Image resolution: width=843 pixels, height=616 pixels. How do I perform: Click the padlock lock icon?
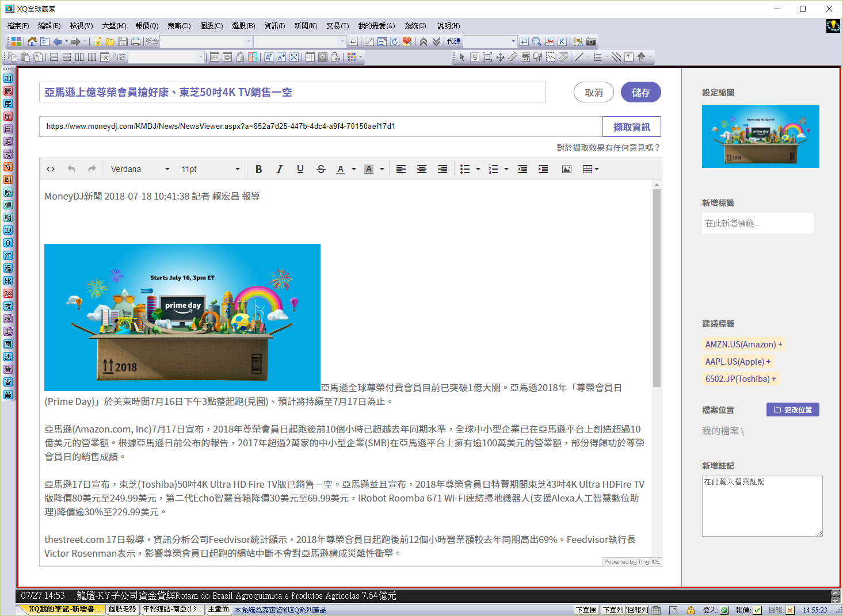[240, 57]
